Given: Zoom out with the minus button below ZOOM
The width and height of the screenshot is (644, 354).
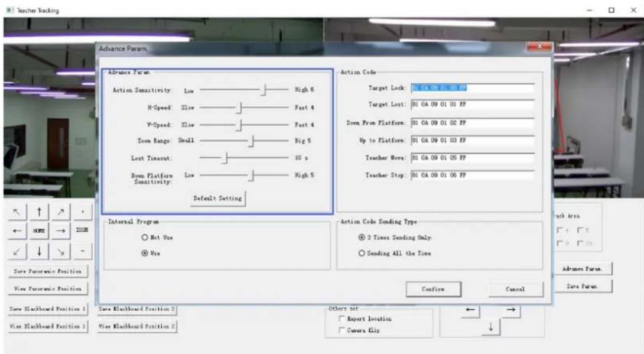Looking at the screenshot, I should click(x=83, y=251).
